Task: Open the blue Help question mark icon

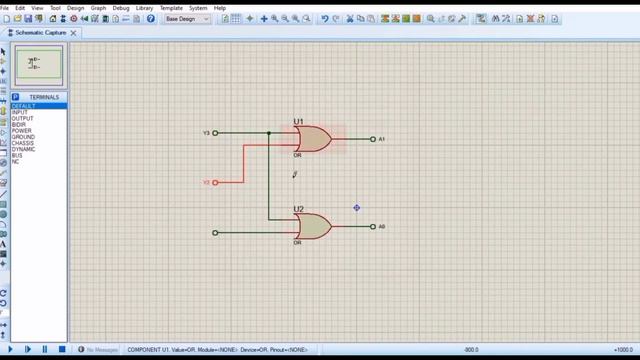Action: [151, 19]
